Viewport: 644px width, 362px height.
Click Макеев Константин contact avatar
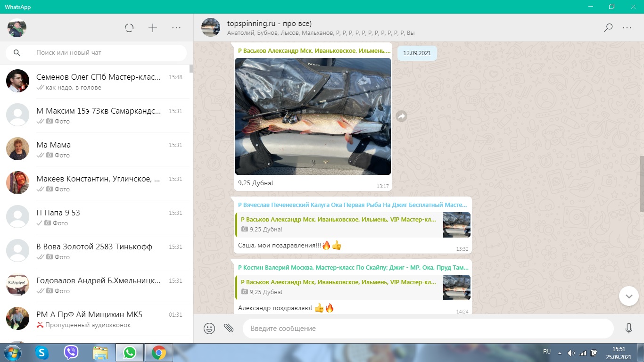[x=17, y=183]
